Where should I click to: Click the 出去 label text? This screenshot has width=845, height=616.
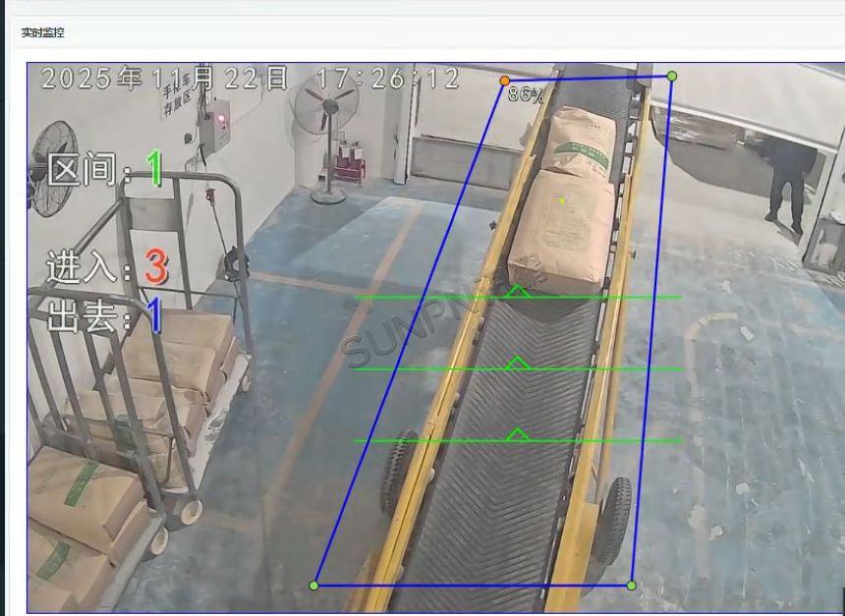click(x=88, y=316)
